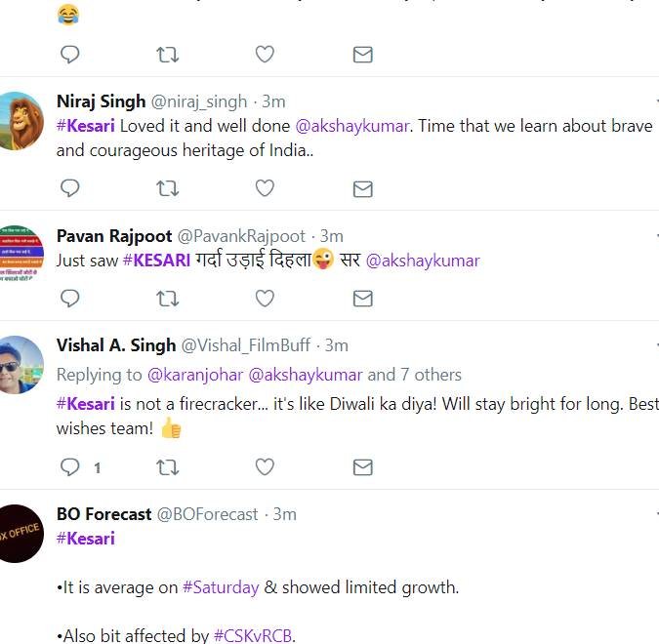Retweet Niraj Singh's tweet
Screen dimensions: 659x644
point(167,188)
